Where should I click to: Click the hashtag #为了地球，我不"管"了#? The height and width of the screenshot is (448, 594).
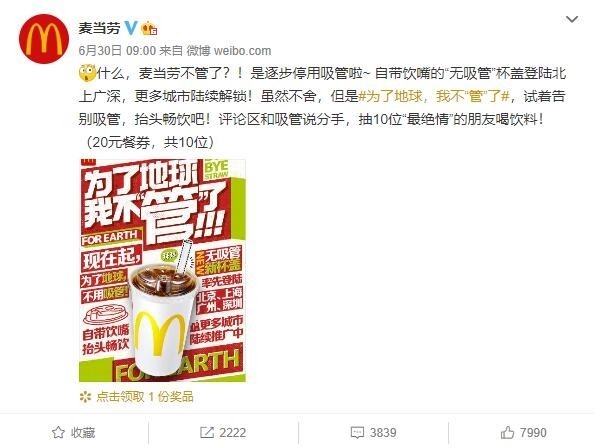coord(433,97)
